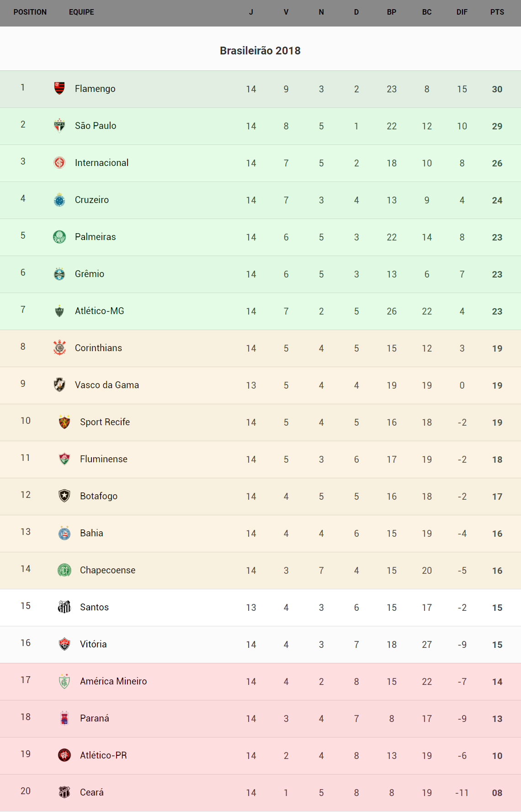Click the Santos club crest
The height and width of the screenshot is (812, 521).
tap(64, 607)
